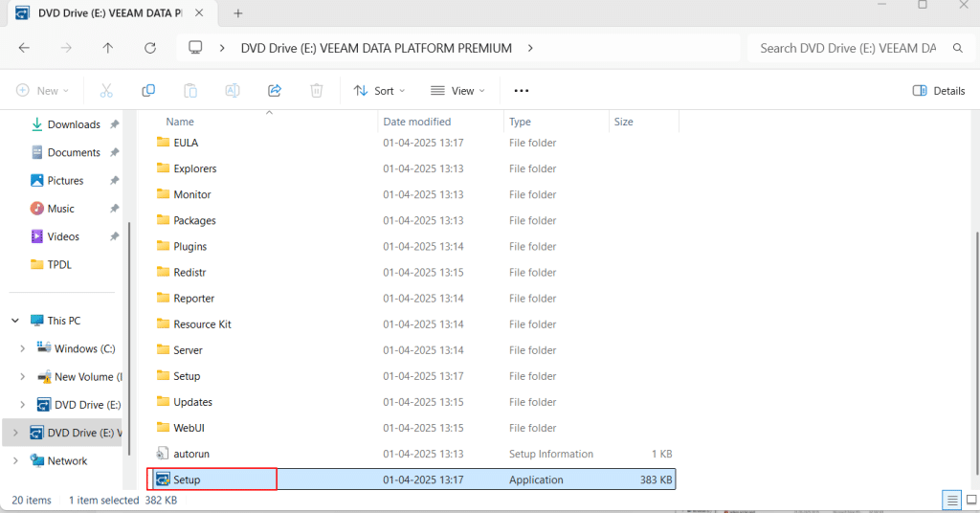
Task: Click the This PC monitor icon in address bar
Action: pyautogui.click(x=195, y=48)
